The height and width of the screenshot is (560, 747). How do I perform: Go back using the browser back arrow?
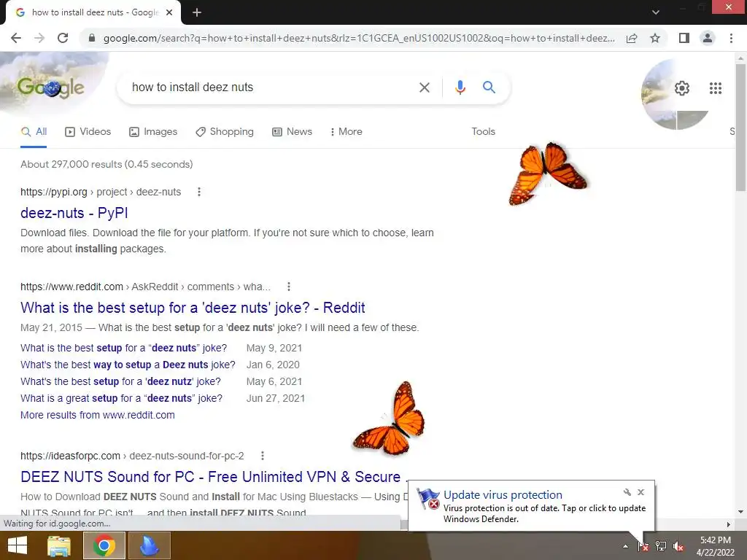click(x=16, y=38)
